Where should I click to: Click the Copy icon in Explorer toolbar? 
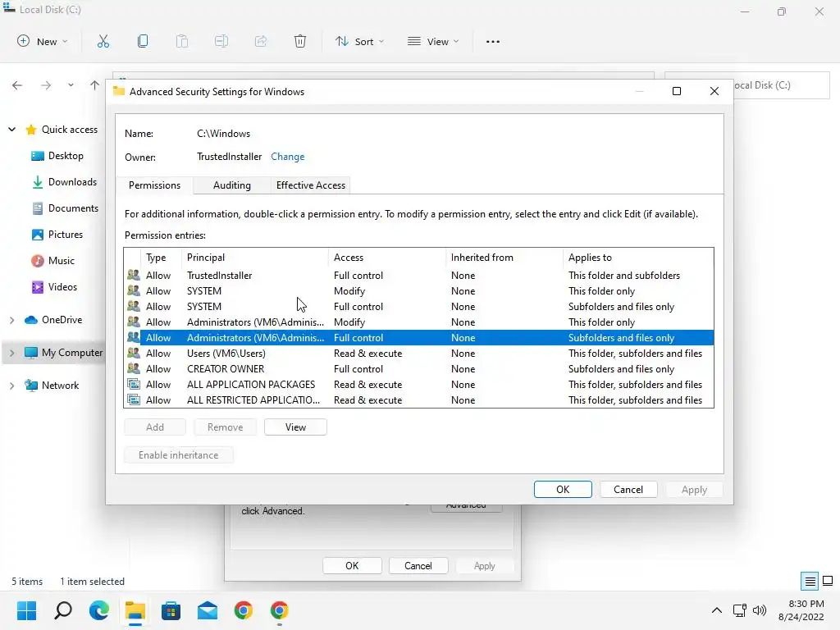[143, 41]
